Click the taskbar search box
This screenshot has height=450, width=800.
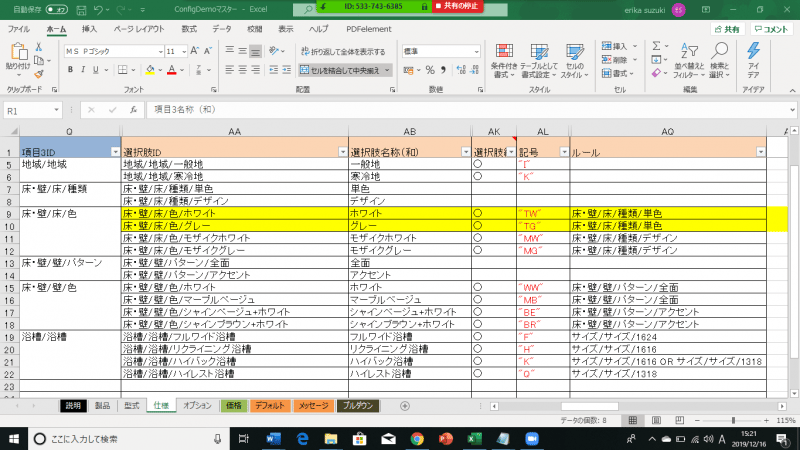point(128,439)
